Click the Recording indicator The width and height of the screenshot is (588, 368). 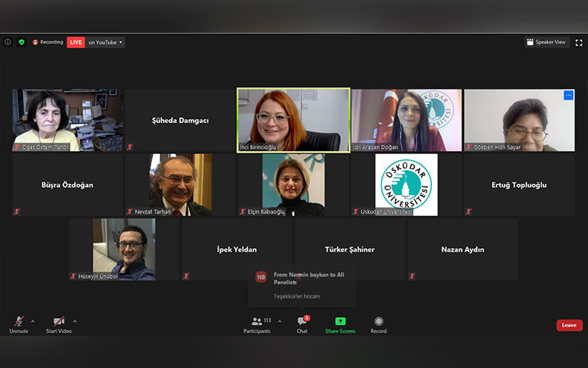pos(47,42)
